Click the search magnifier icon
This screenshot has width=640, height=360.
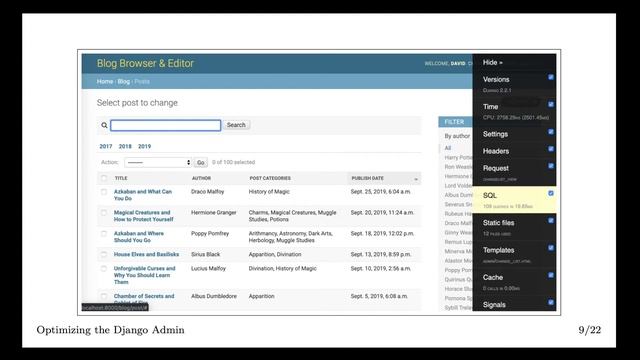[104, 125]
